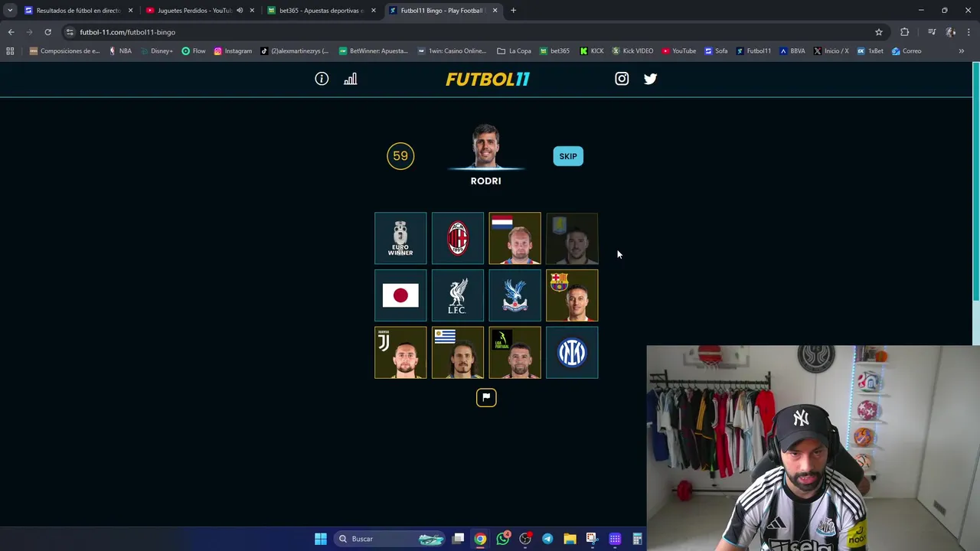980x551 pixels.
Task: Bookmark this page with star icon
Action: 879,32
